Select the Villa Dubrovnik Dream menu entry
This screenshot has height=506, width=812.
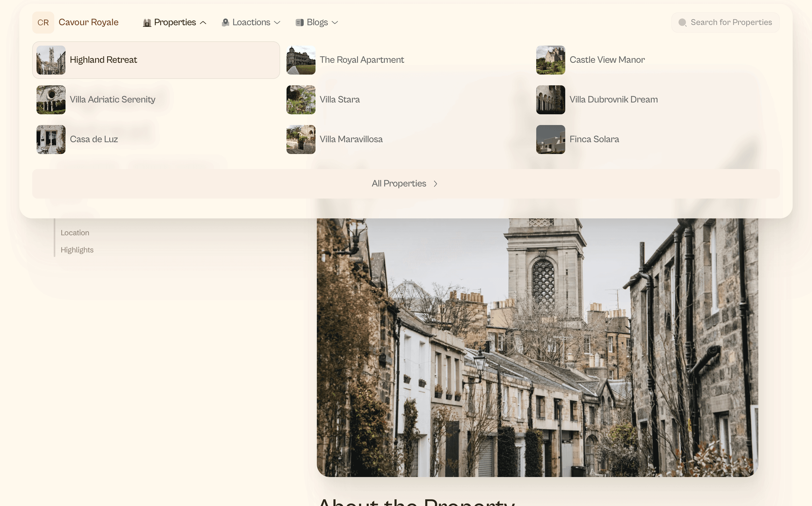[x=614, y=99]
